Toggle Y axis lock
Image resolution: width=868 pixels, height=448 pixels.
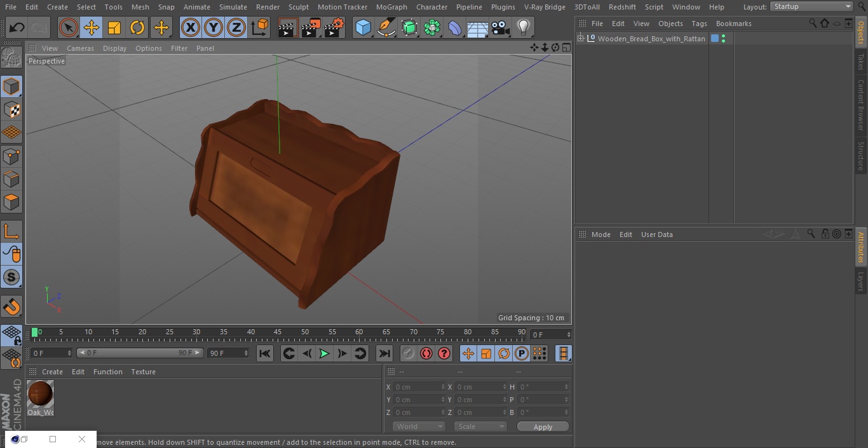coord(214,28)
